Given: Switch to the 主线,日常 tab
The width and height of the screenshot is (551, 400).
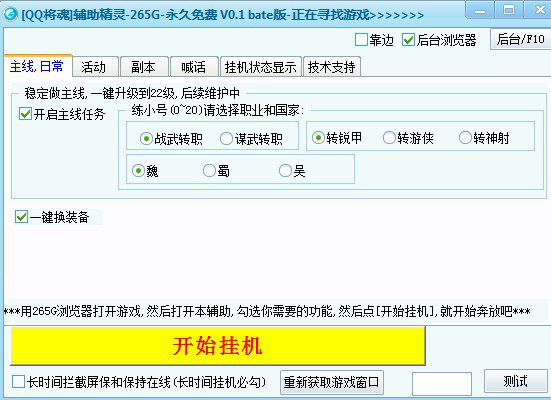Looking at the screenshot, I should 37,66.
